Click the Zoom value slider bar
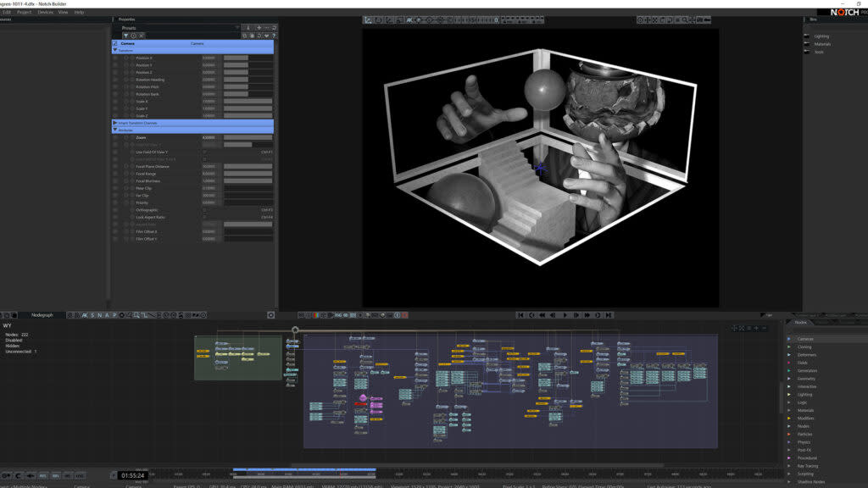Image resolution: width=868 pixels, height=488 pixels. coord(248,137)
